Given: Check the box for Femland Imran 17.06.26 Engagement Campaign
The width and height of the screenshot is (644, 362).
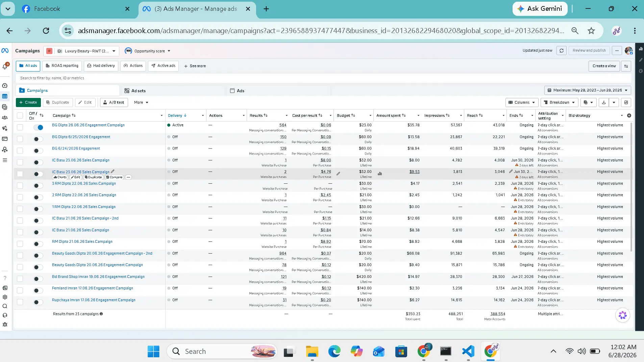Looking at the screenshot, I should pyautogui.click(x=20, y=290).
